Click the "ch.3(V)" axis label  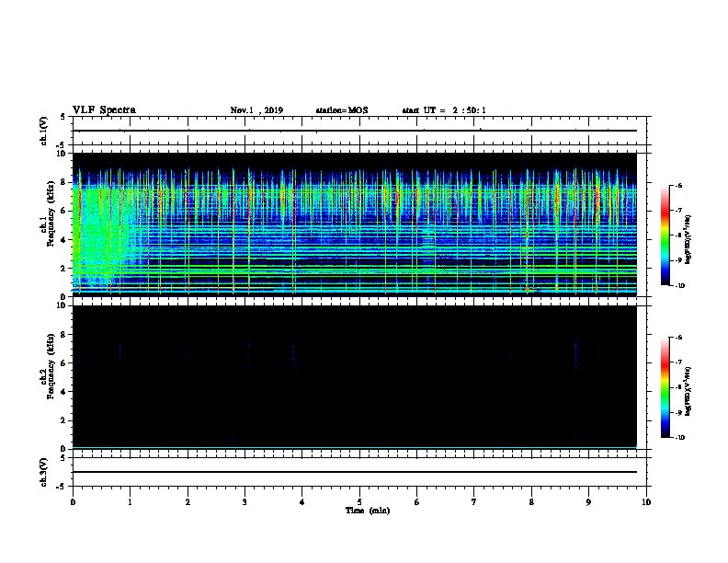[x=44, y=472]
